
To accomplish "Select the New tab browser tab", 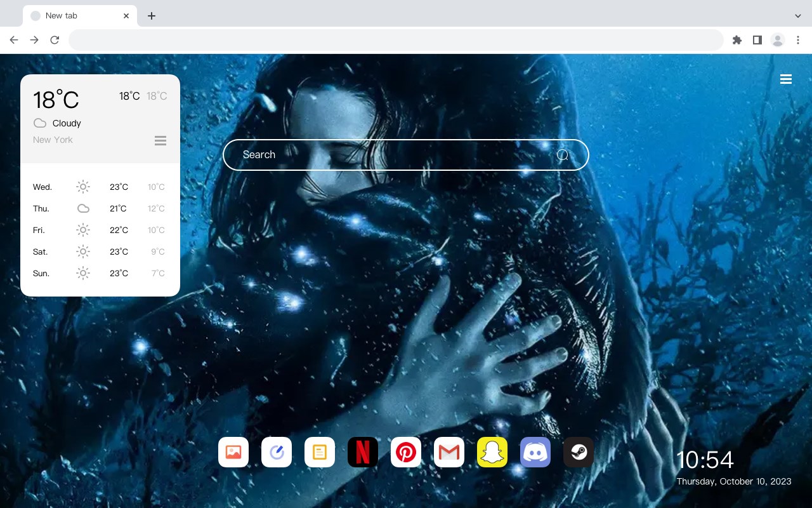I will pyautogui.click(x=80, y=16).
